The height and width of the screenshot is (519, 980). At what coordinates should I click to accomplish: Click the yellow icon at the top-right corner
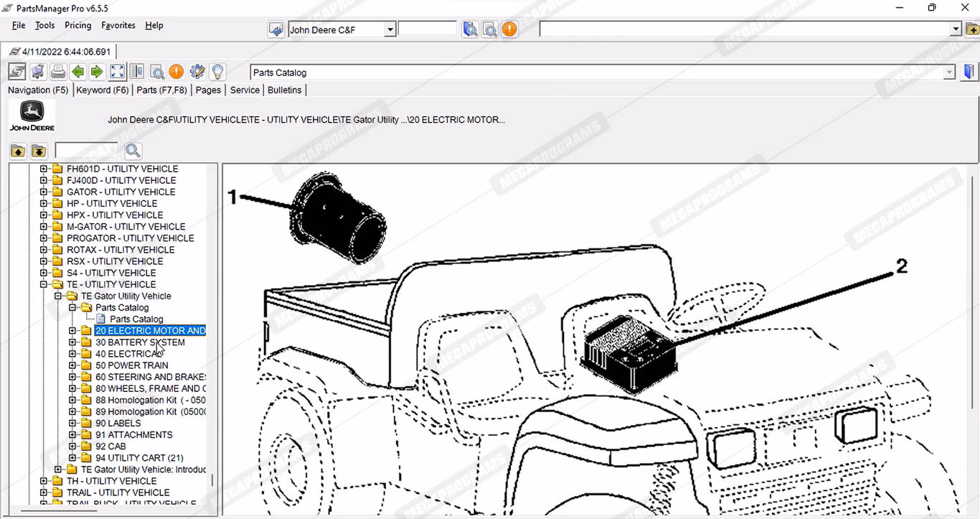click(x=972, y=29)
